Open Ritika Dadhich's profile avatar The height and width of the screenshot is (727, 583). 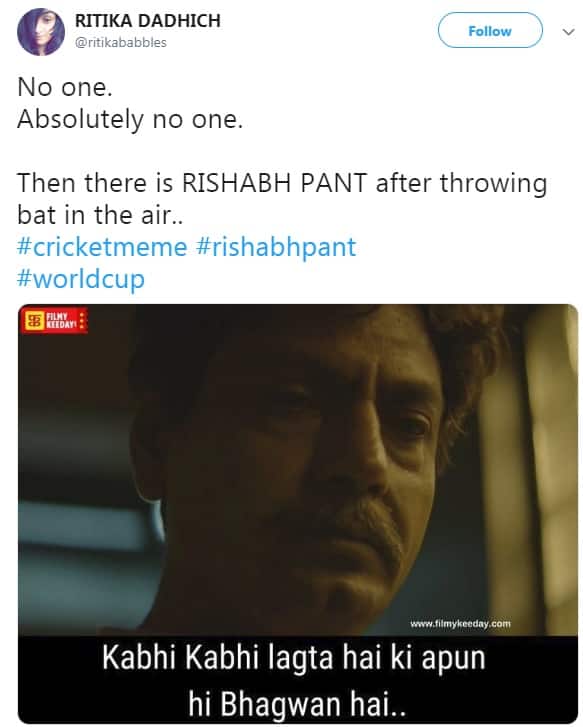point(41,32)
